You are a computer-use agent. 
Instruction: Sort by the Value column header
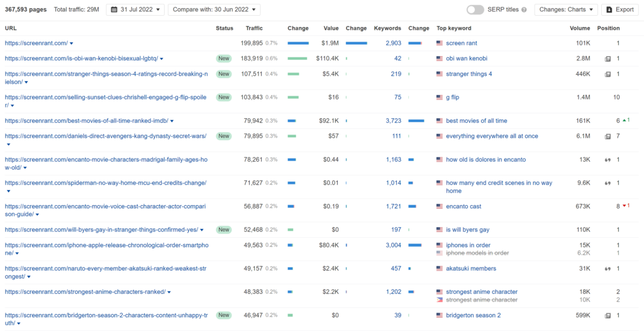pos(331,28)
